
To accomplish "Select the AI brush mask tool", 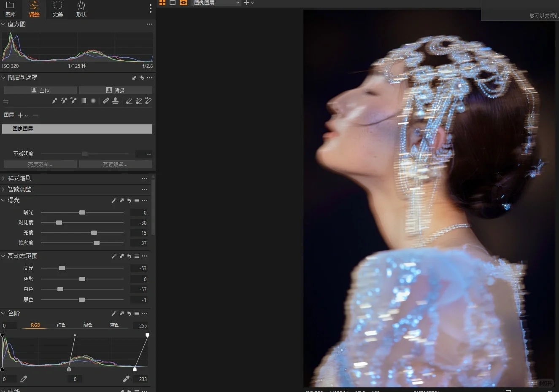I will 74,101.
